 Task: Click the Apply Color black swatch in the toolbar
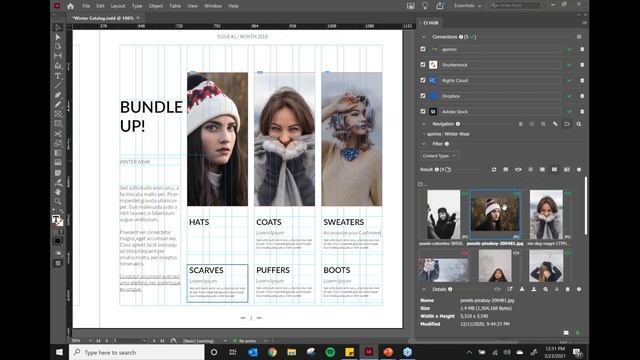point(58,241)
